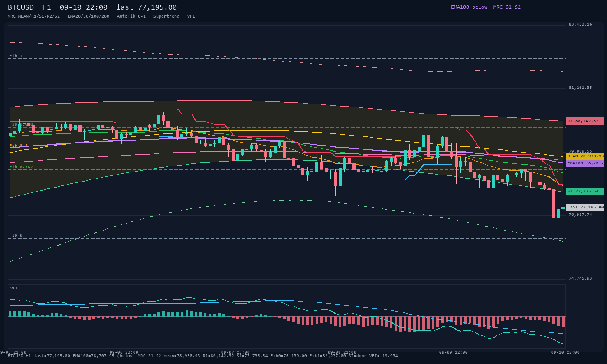Viewport: 607px width, 364px height.
Task: Click the 'Fib 1' level label
Action: coord(16,56)
